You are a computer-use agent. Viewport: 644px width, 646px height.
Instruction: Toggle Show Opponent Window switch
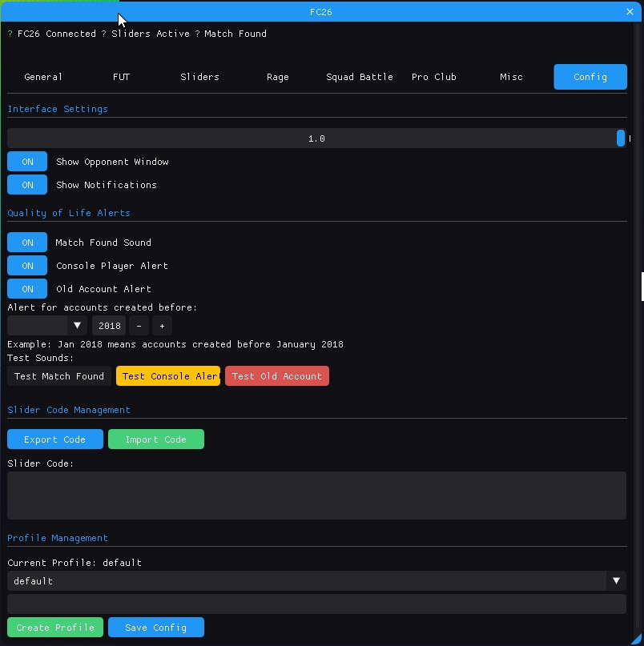pyautogui.click(x=27, y=162)
